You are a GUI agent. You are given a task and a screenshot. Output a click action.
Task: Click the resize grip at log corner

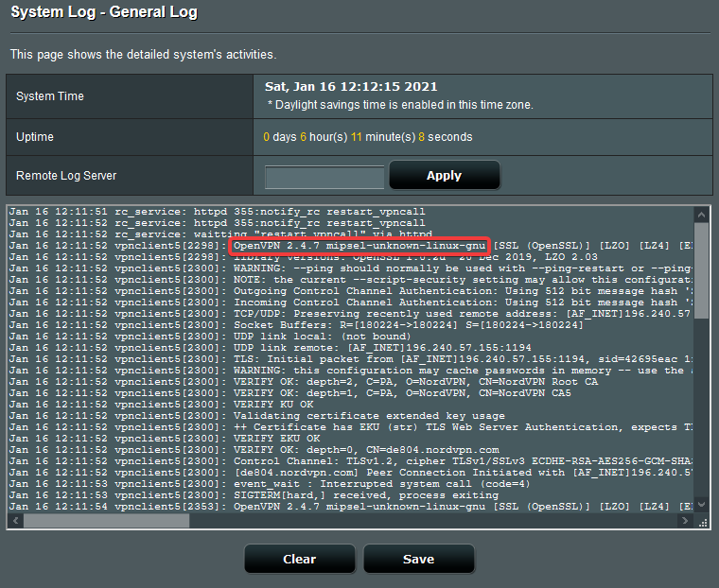tap(701, 521)
